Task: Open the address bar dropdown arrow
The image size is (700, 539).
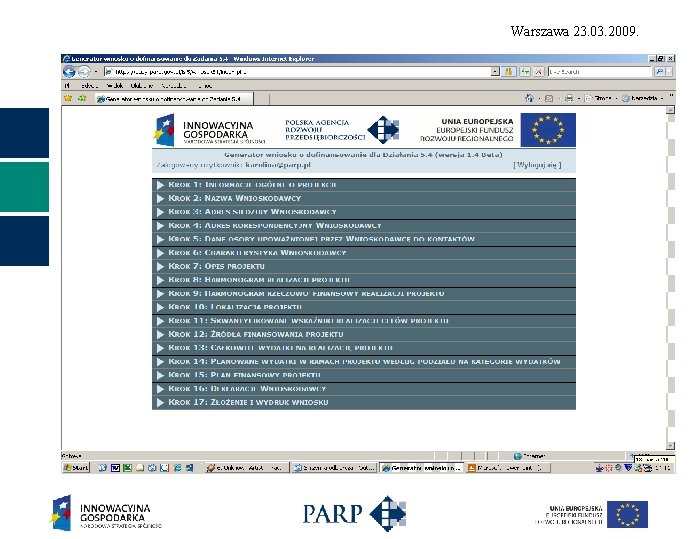Action: (495, 71)
